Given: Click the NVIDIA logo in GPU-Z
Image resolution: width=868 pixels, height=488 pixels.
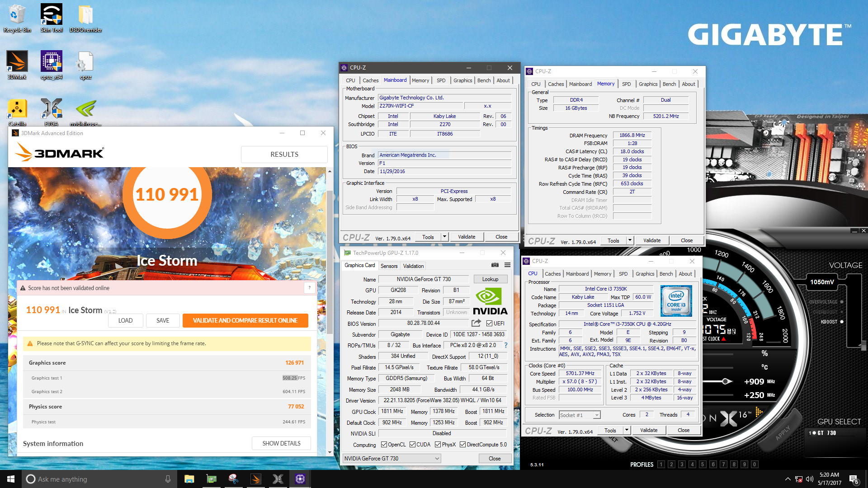Looking at the screenshot, I should click(x=490, y=301).
